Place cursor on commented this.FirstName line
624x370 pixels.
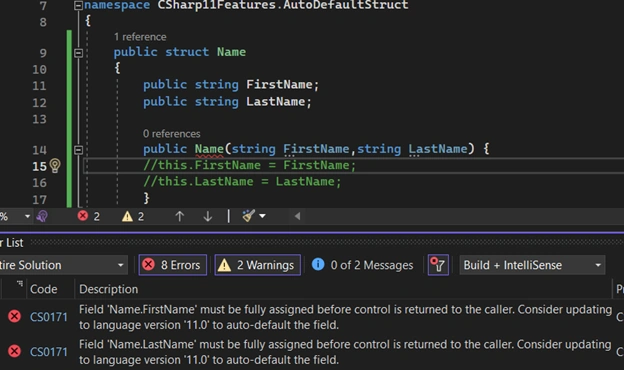pyautogui.click(x=250, y=166)
